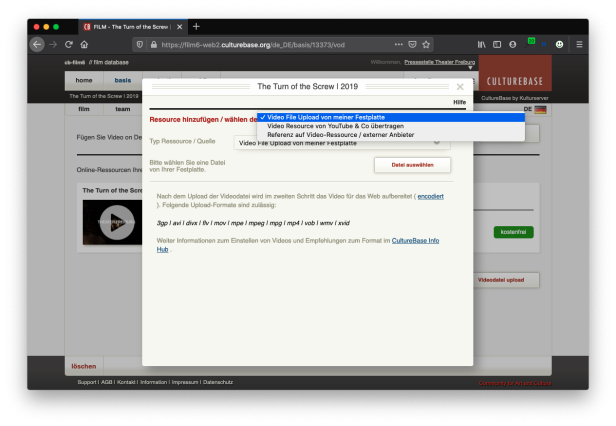Click the Datei auswählen button

(405, 165)
